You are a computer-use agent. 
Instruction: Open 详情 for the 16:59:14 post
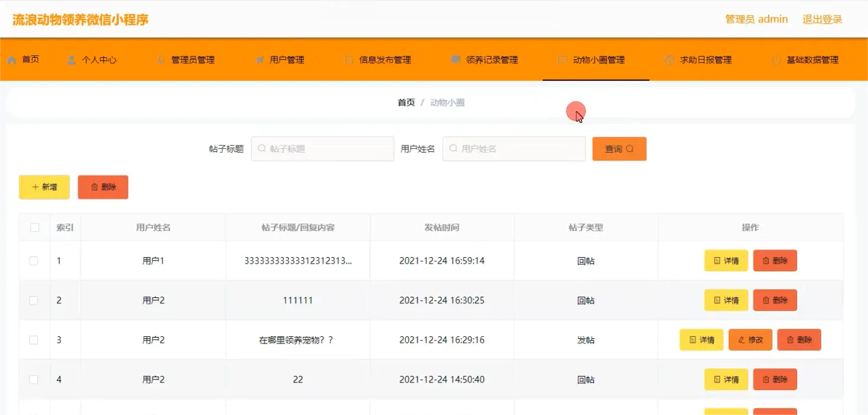[726, 261]
